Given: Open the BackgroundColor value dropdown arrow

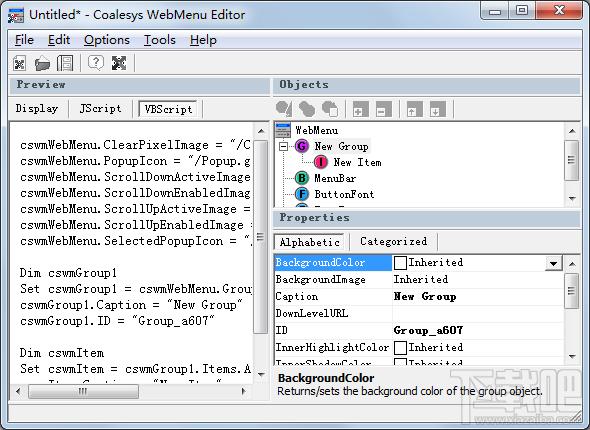Looking at the screenshot, I should coord(554,263).
